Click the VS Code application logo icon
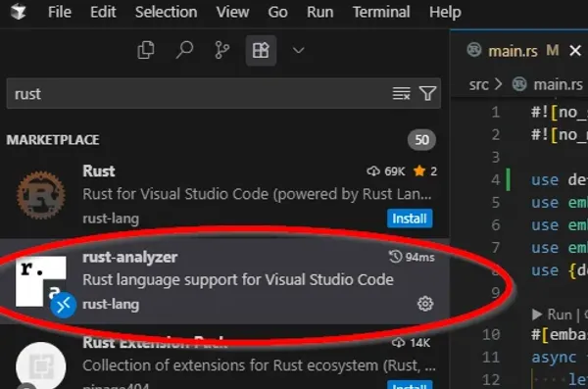Image resolution: width=588 pixels, height=389 pixels. [18, 12]
